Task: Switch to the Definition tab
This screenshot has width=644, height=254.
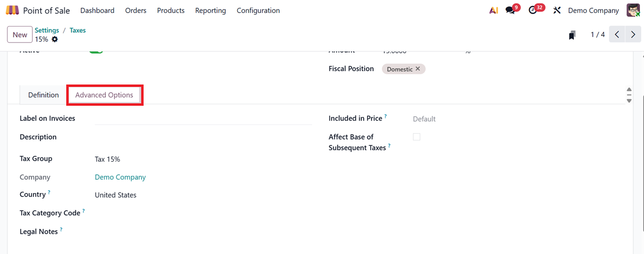Action: 44,95
